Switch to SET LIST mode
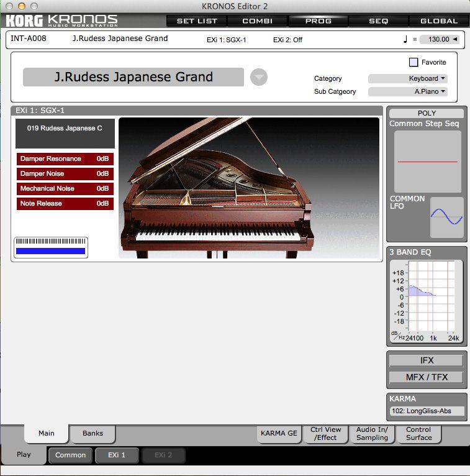The height and width of the screenshot is (476, 470). pos(197,21)
